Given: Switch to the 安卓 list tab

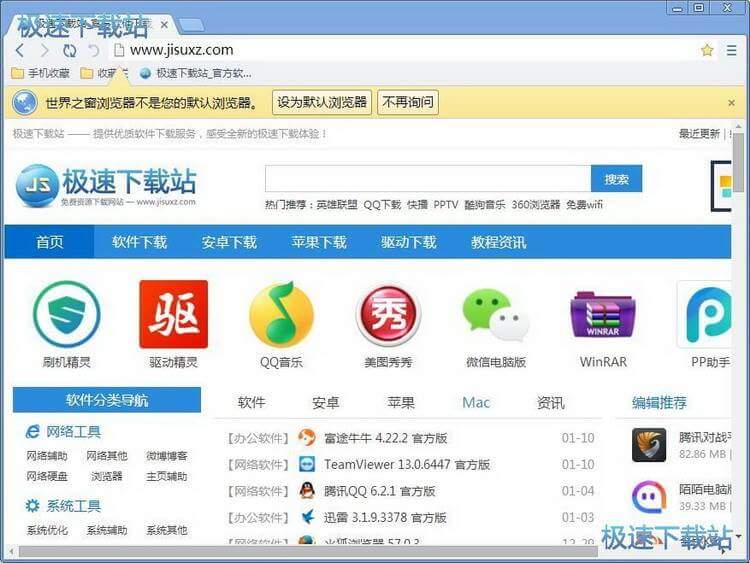Looking at the screenshot, I should pyautogui.click(x=325, y=402).
